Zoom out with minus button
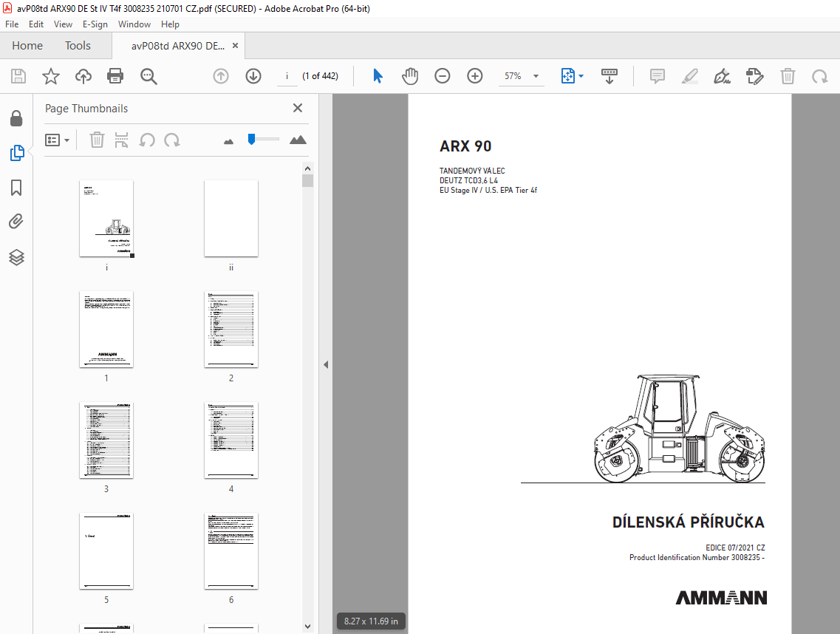This screenshot has width=840, height=634. pos(442,76)
